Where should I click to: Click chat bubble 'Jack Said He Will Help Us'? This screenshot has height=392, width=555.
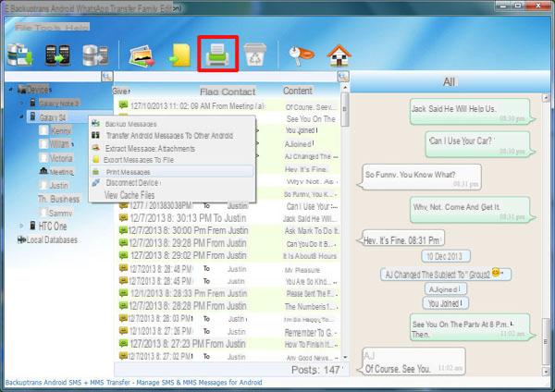pos(472,112)
